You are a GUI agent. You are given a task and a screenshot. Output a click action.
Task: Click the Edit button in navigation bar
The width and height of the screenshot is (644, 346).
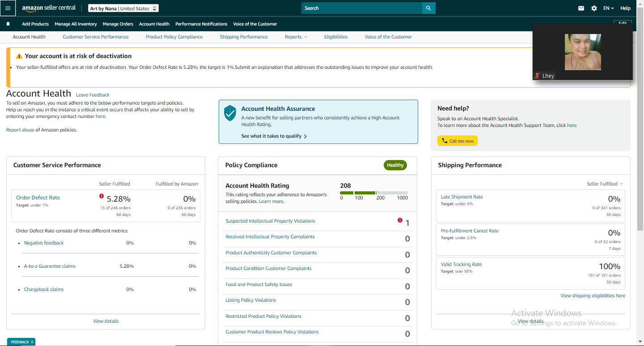click(x=623, y=22)
